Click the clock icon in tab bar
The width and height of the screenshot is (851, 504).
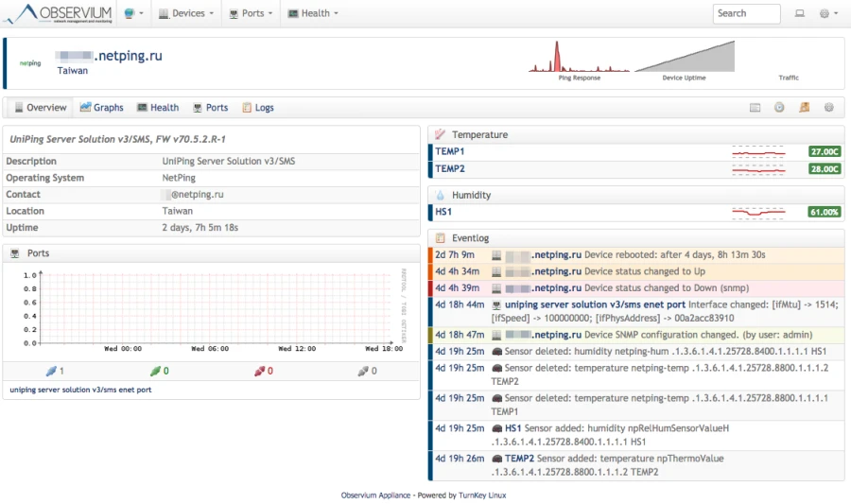click(x=779, y=108)
